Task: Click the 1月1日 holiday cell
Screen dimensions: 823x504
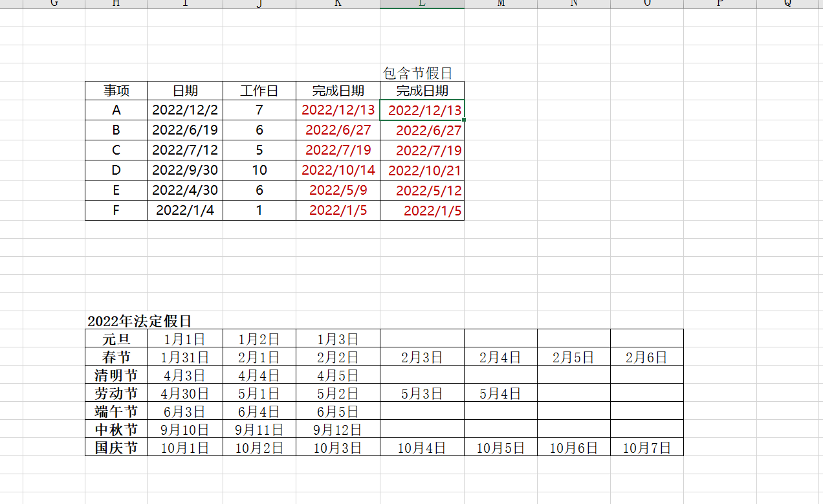Action: (x=185, y=338)
